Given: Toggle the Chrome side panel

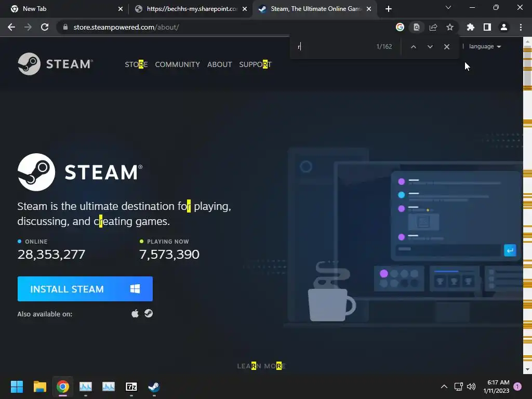Looking at the screenshot, I should (487, 27).
